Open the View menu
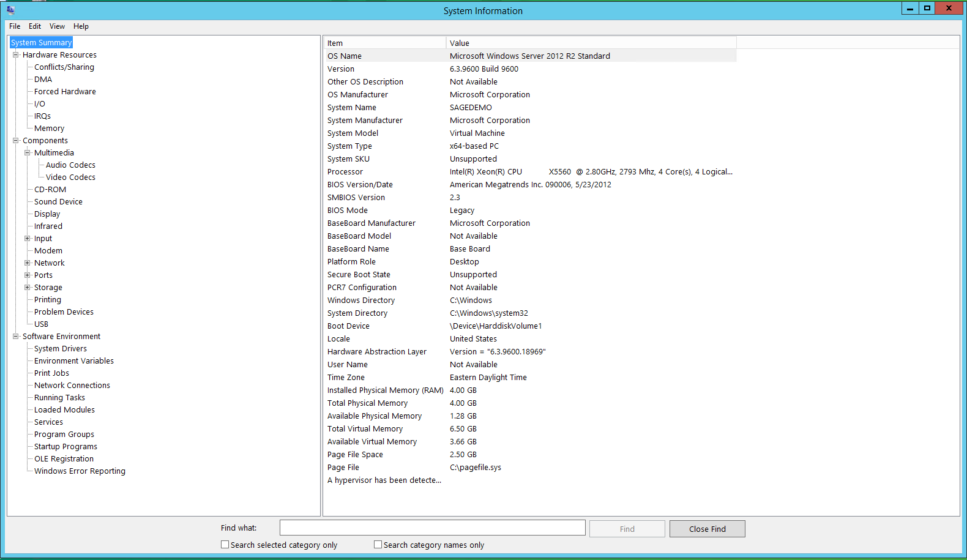Screen dimensions: 967x560 (x=57, y=26)
